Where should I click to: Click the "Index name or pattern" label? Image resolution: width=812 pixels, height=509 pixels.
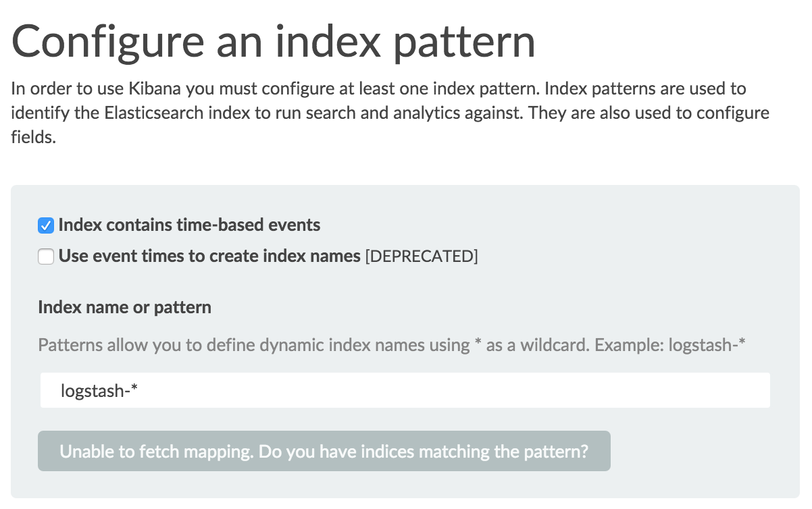[x=124, y=307]
